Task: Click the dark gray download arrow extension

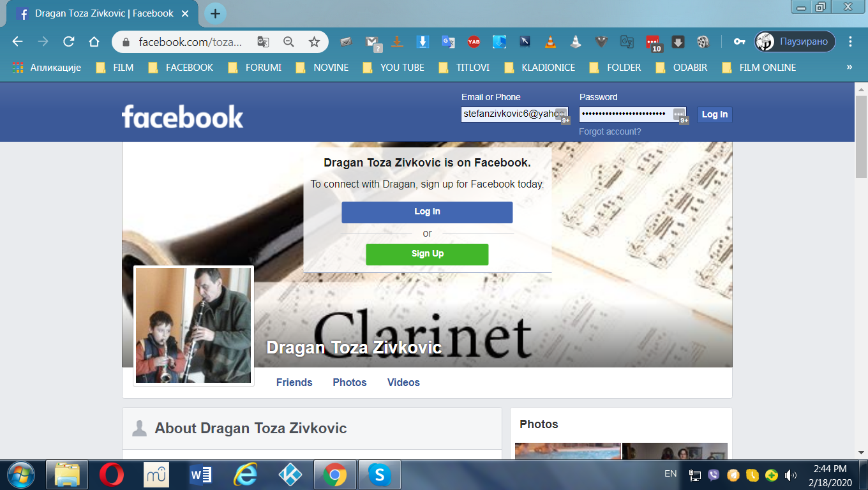Action: click(x=678, y=42)
